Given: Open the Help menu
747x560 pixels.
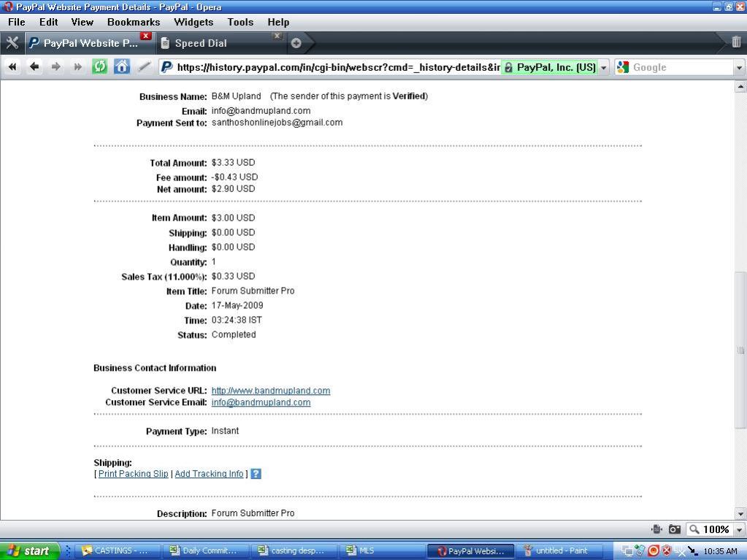Looking at the screenshot, I should (278, 23).
